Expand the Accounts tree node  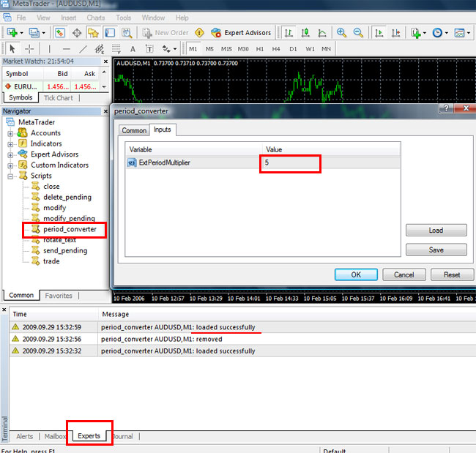(x=10, y=133)
